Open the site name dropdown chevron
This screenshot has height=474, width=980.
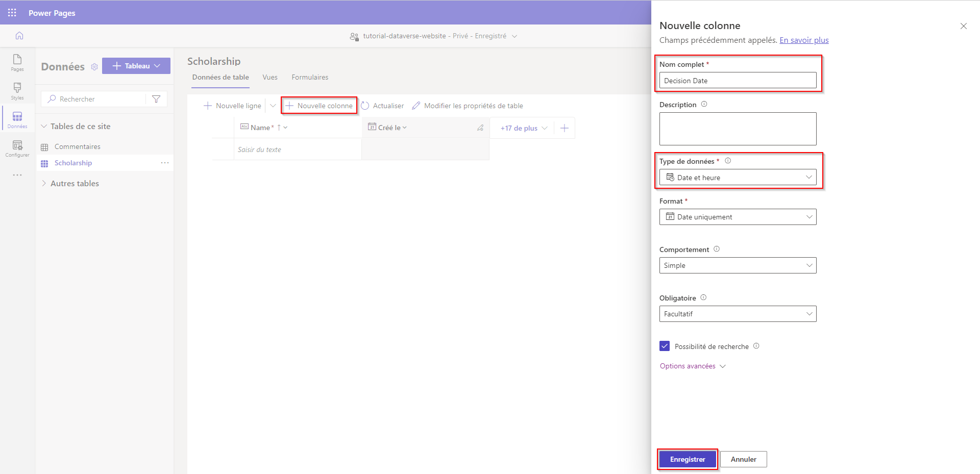click(514, 36)
